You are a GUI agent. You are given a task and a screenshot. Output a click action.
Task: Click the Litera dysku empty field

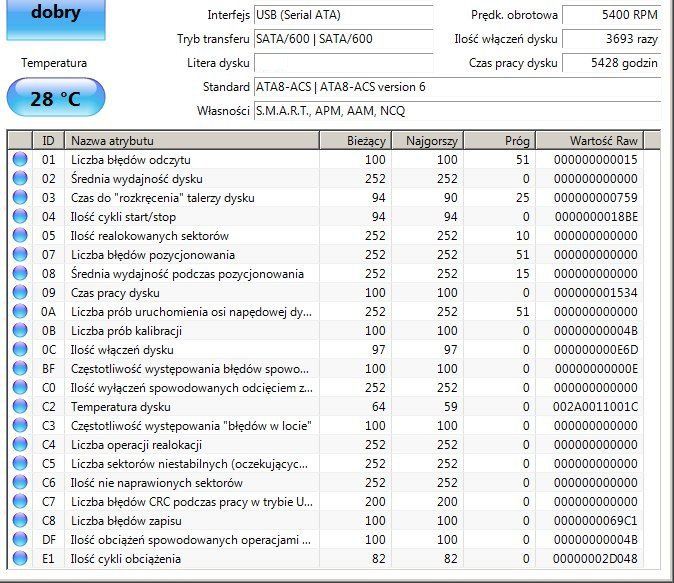343,63
